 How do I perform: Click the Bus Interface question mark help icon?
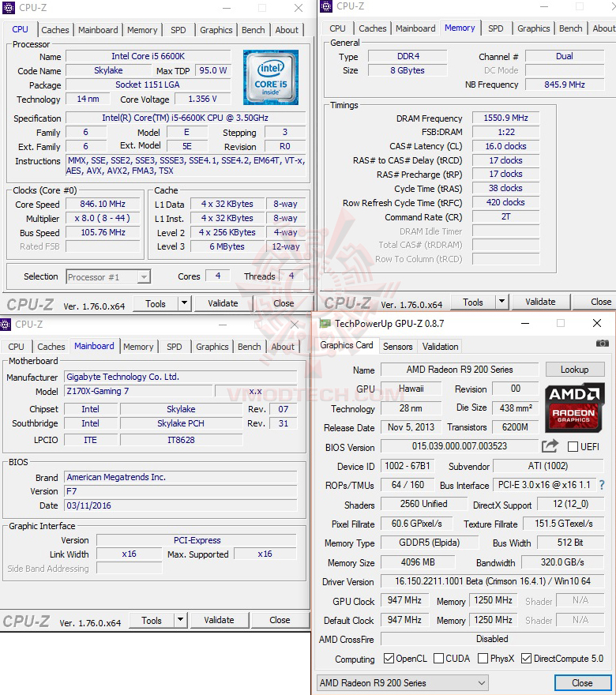pyautogui.click(x=601, y=485)
